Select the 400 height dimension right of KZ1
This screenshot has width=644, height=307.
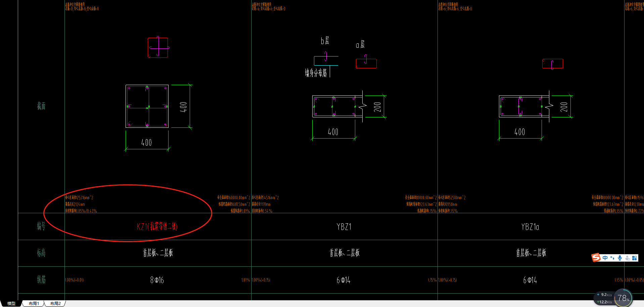(x=183, y=107)
